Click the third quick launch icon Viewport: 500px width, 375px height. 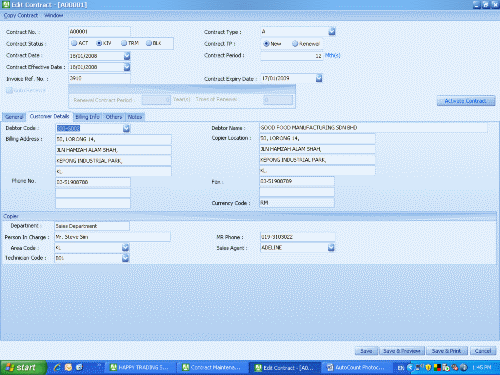tap(79, 367)
